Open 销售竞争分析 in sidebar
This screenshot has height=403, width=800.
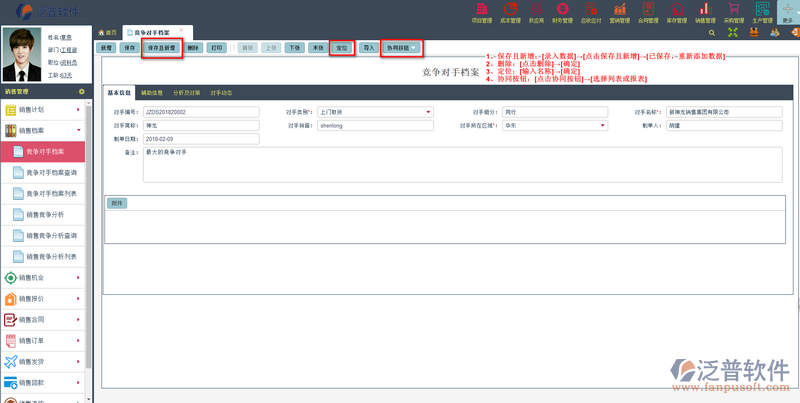point(42,215)
